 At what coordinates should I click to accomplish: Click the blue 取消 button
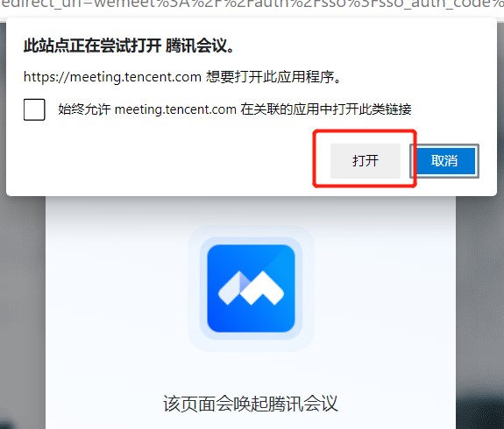coord(444,160)
